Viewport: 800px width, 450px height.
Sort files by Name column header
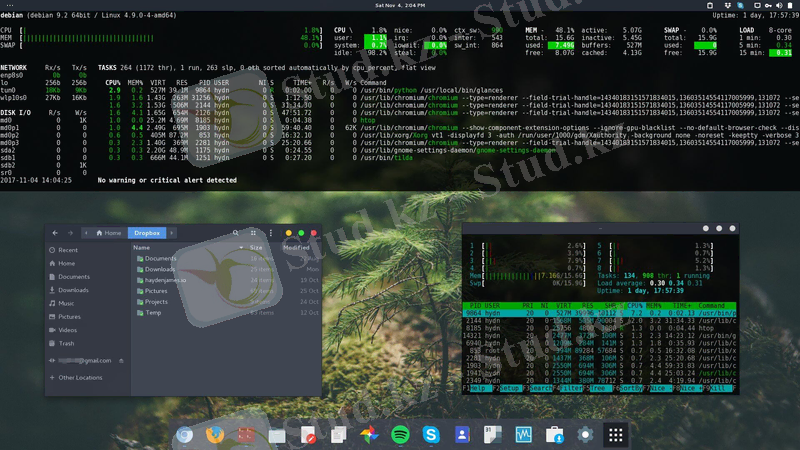click(x=141, y=247)
